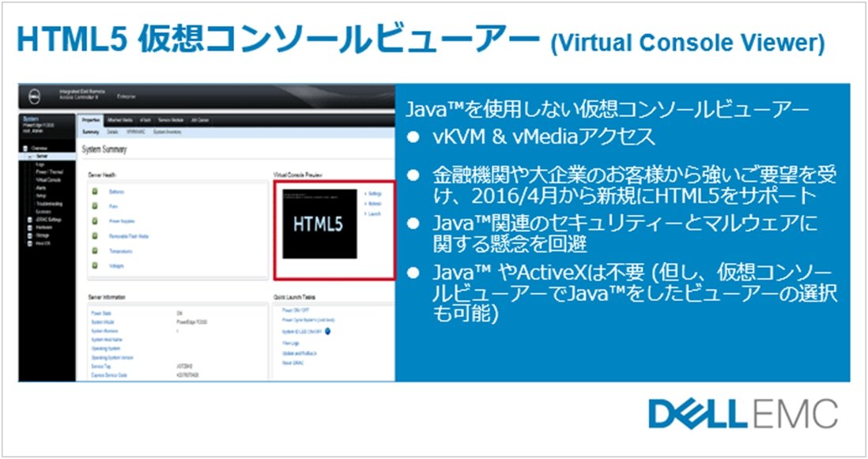This screenshot has height=459, width=868.
Task: Select Troubleshooting in the navigation tree
Action: 49,204
